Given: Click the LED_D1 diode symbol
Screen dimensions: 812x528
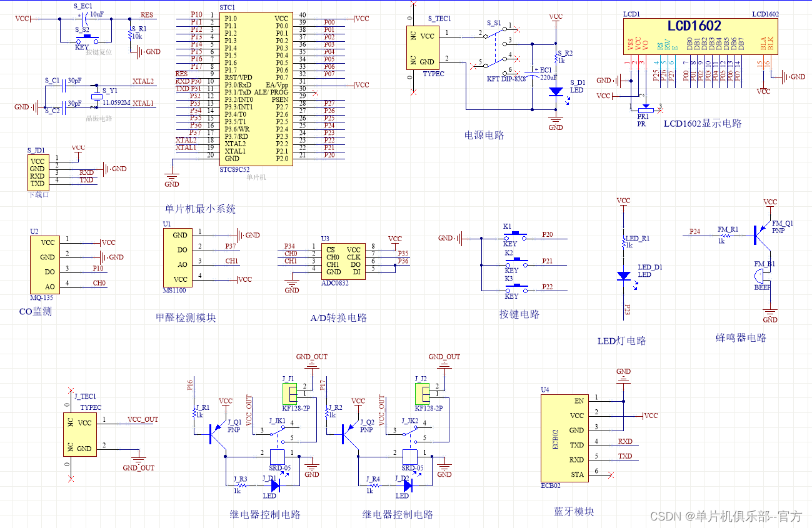Looking at the screenshot, I should click(623, 276).
